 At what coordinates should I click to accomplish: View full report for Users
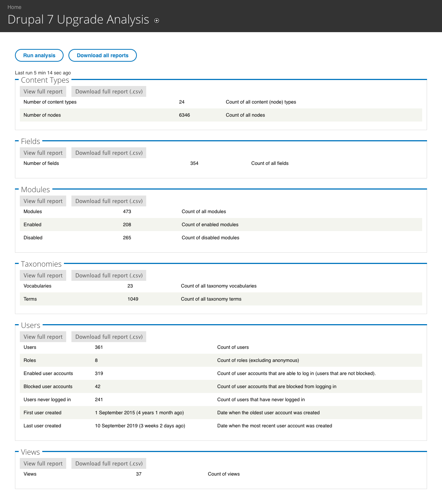[x=43, y=336]
